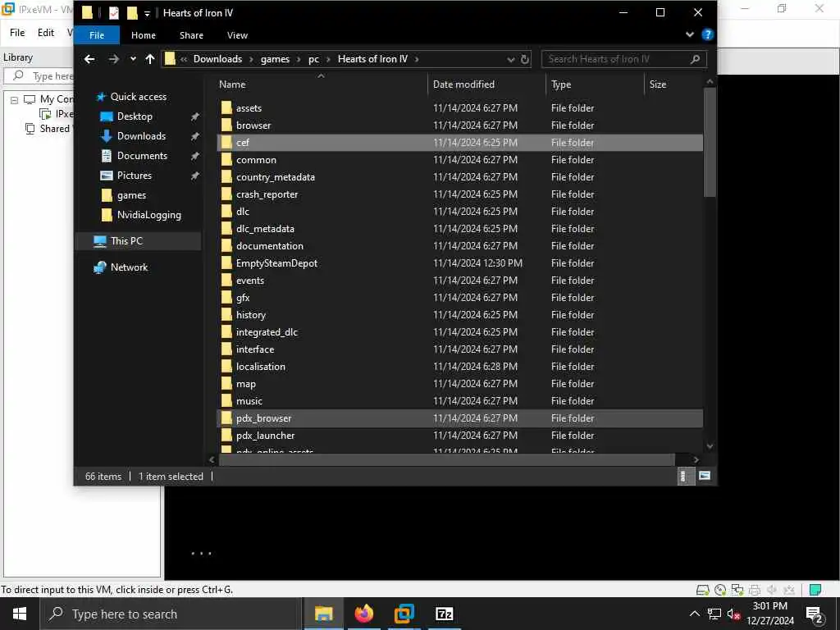Go forward with the Forward arrow
The width and height of the screenshot is (840, 630).
[113, 59]
